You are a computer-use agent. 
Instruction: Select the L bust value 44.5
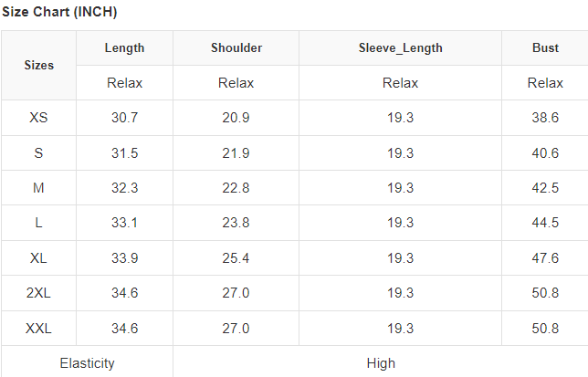coord(545,223)
